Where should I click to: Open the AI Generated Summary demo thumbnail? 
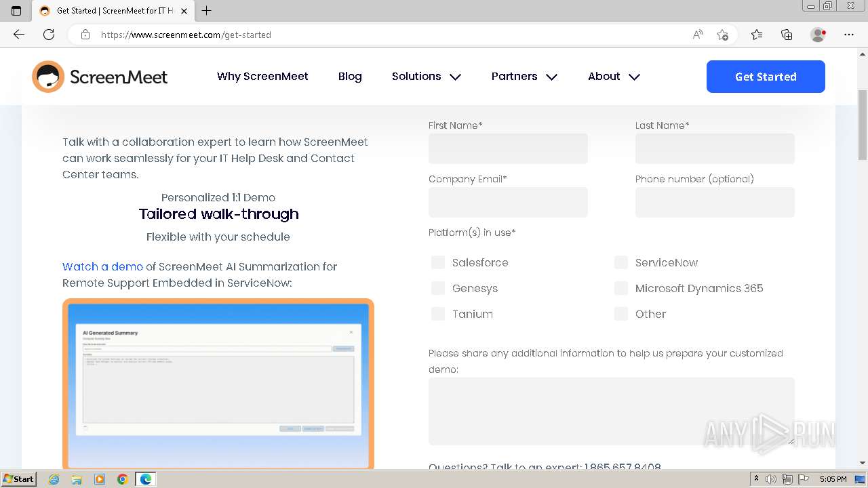pyautogui.click(x=218, y=384)
